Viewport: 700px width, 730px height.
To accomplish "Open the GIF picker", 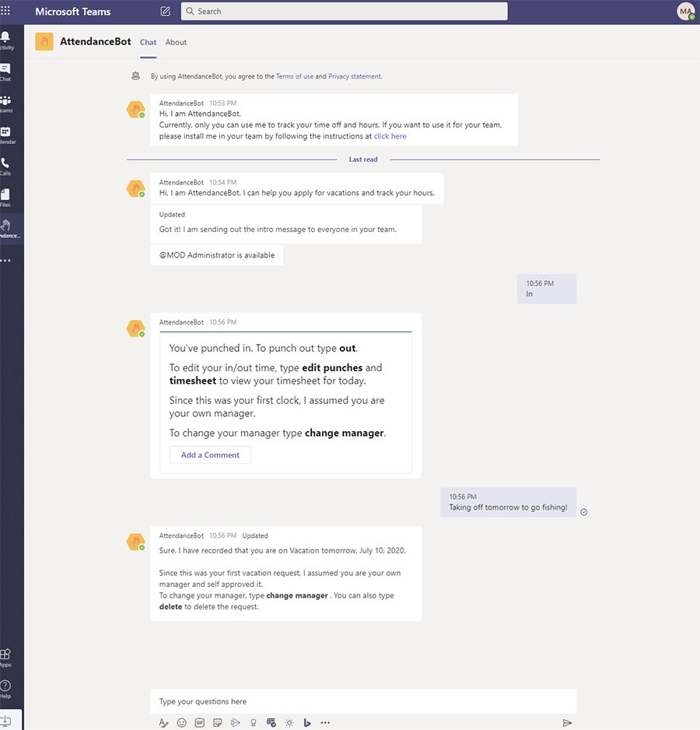I will 199,722.
